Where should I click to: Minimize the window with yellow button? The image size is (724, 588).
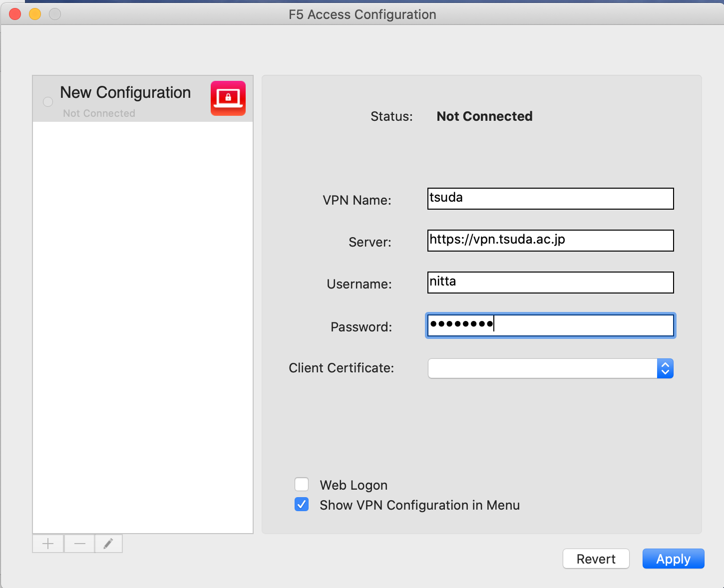point(35,14)
